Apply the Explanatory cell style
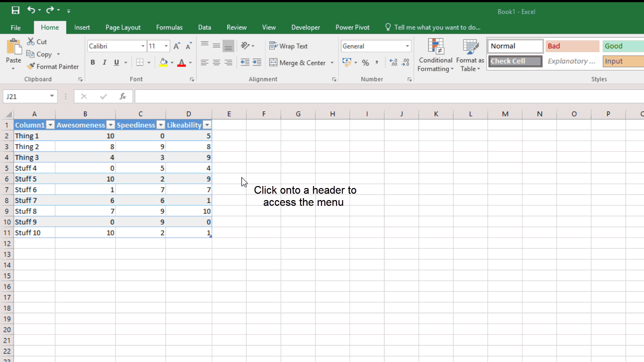The width and height of the screenshot is (644, 362). click(x=572, y=61)
